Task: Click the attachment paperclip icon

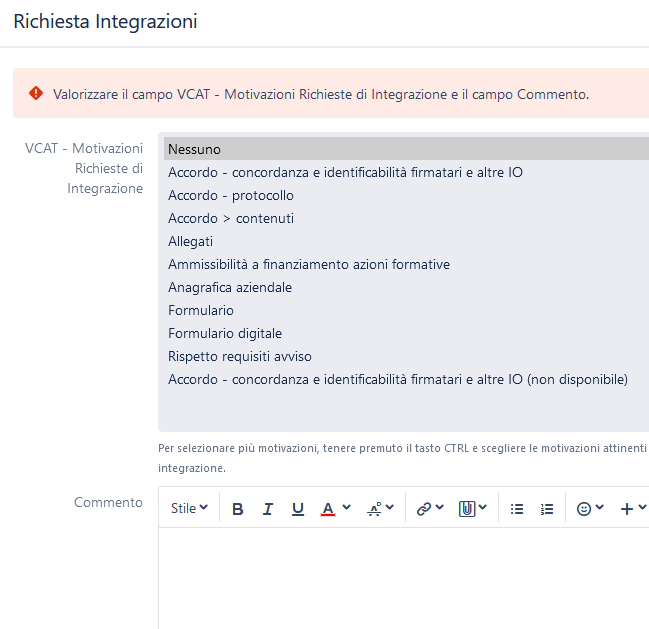Action: pyautogui.click(x=467, y=509)
